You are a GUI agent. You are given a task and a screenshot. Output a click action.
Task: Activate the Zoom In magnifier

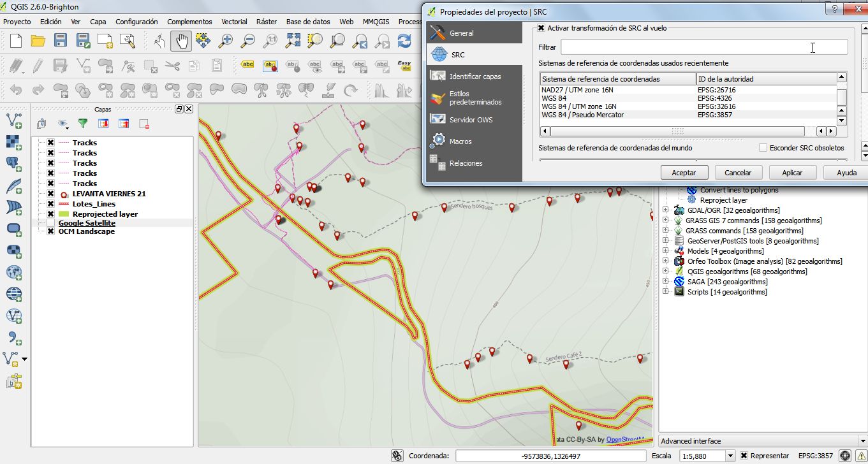pos(226,41)
